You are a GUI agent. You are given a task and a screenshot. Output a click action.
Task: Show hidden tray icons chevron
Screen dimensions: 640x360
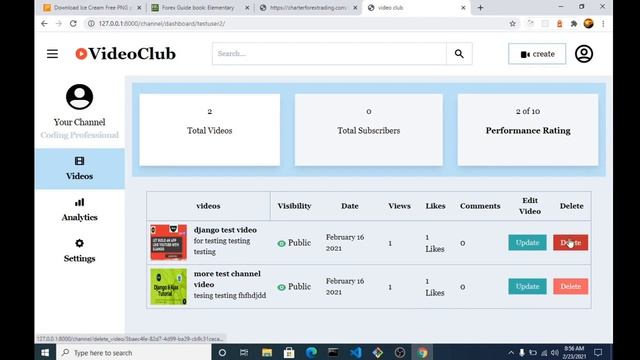pos(511,353)
